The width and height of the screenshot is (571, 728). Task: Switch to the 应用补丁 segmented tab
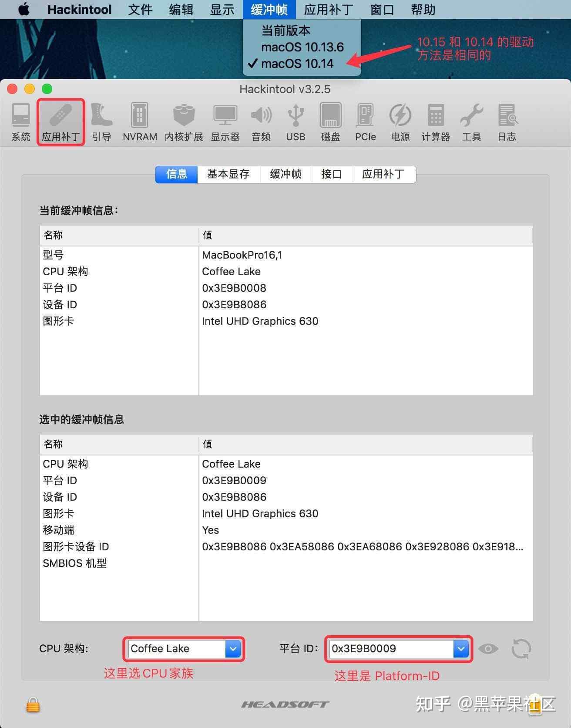(x=383, y=174)
